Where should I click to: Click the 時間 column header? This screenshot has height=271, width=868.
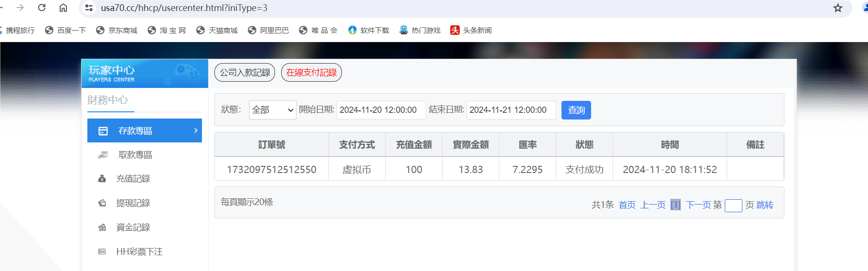tap(670, 144)
